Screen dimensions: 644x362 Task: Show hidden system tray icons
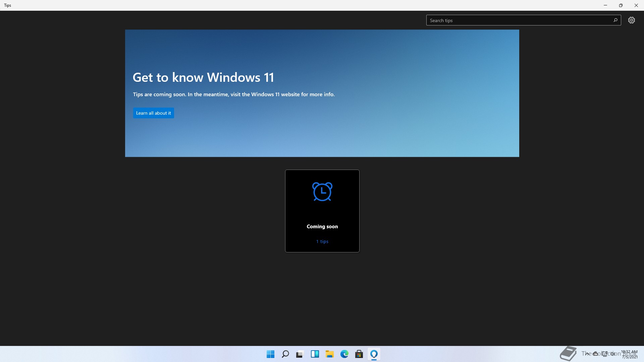587,354
